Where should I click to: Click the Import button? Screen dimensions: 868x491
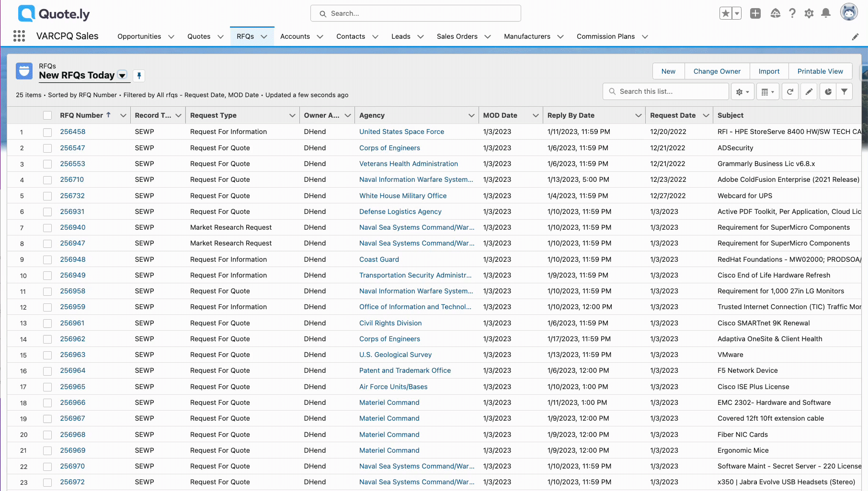[769, 71]
